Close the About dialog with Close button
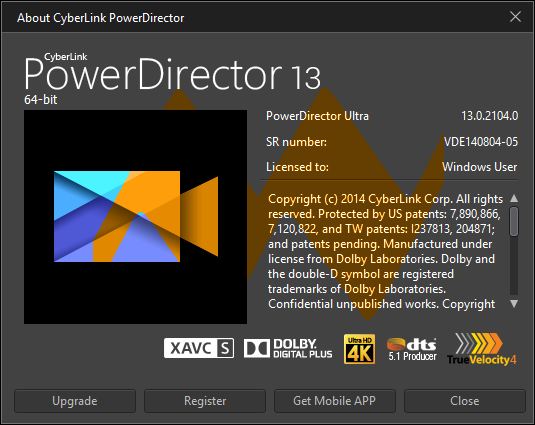 pyautogui.click(x=465, y=401)
